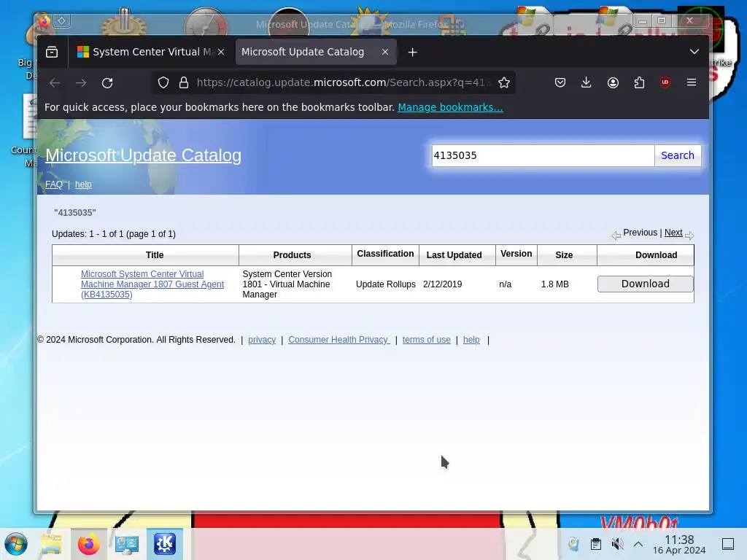Open uBlock Origin extension icon
This screenshot has width=747, height=560.
665,82
